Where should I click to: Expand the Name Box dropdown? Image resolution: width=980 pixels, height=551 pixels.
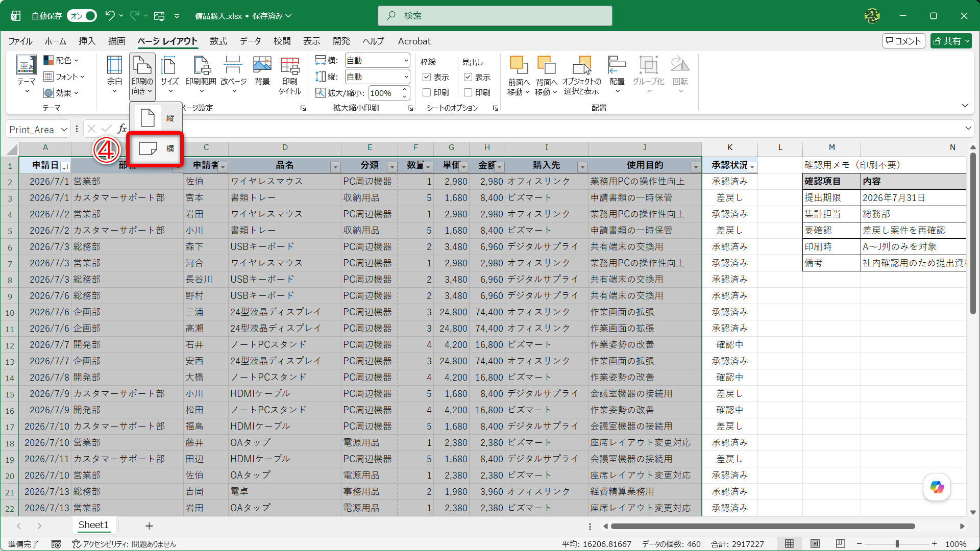click(x=64, y=130)
